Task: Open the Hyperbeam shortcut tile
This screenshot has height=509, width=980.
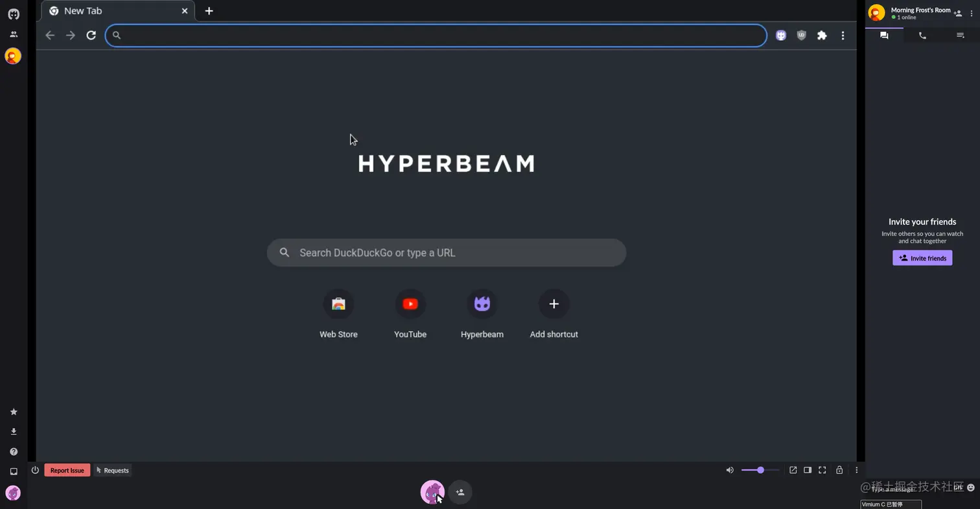Action: (482, 314)
